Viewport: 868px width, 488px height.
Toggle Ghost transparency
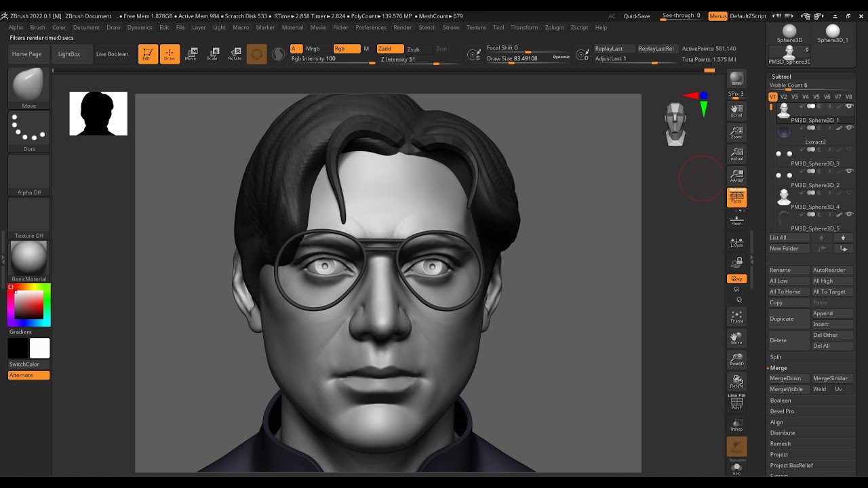coord(736,446)
